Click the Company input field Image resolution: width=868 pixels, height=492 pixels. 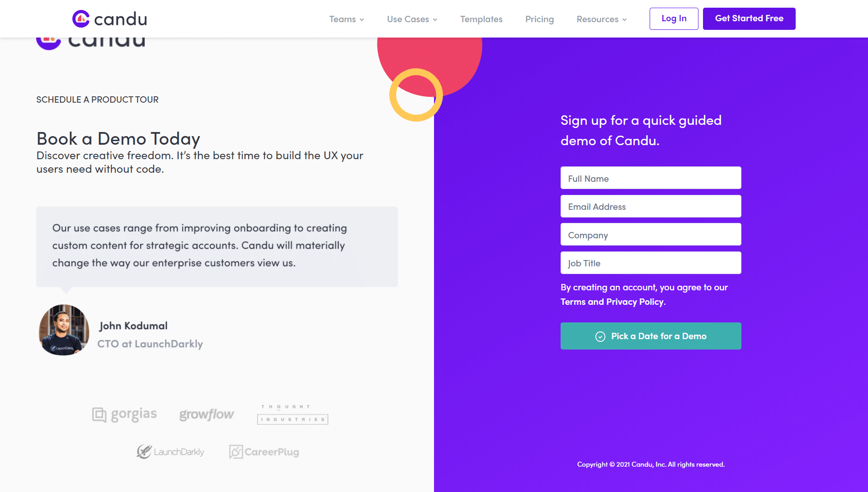click(x=651, y=234)
